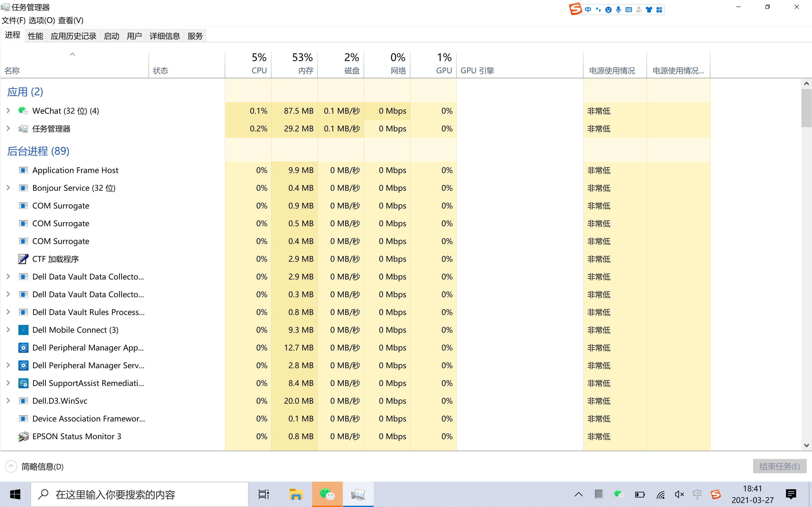812x507 pixels.
Task: Open the 选项(O) menu
Action: tap(42, 20)
